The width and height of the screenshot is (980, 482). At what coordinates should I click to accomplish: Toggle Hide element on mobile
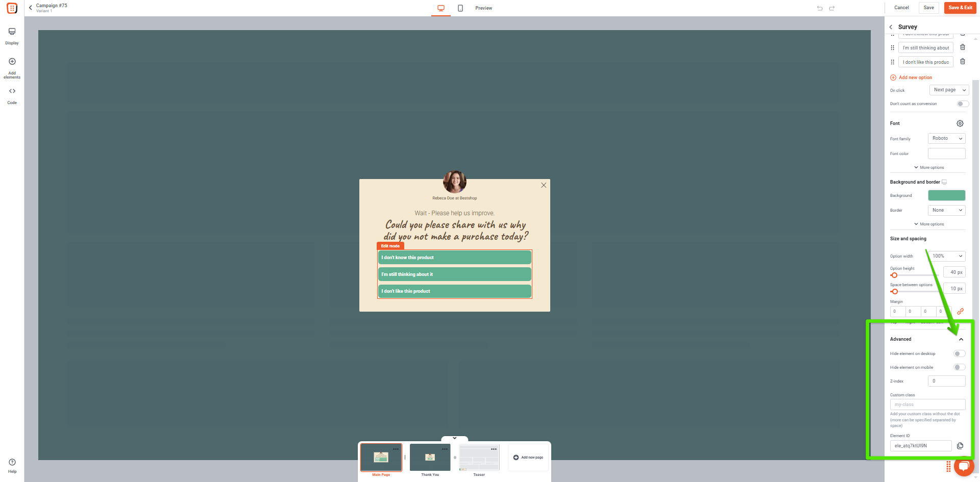tap(959, 367)
